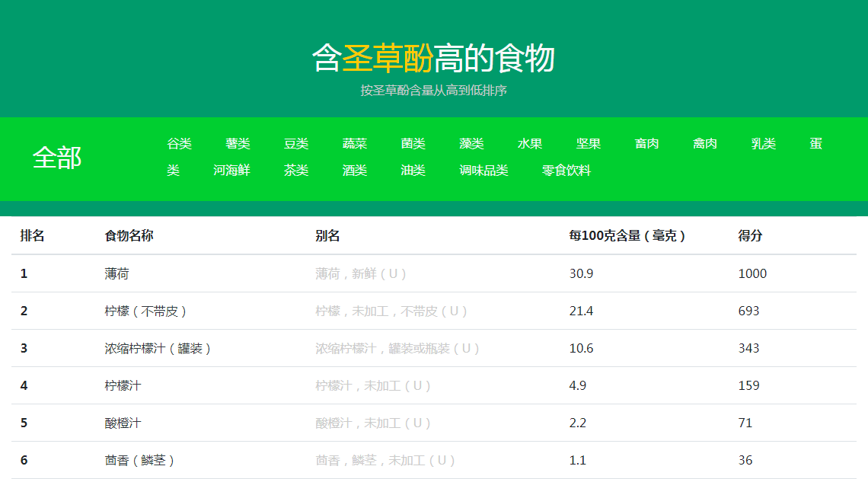Screen dimensions: 868x479
Task: Open the 零食饮料 category
Action: click(x=565, y=170)
